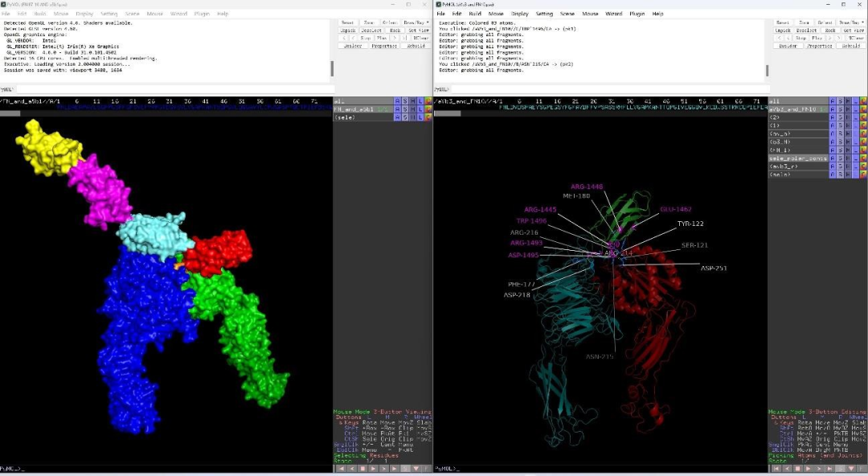Click the sequence viewer scrollbar in FN_and_a5b1 window
868x476 pixels.
coord(10,113)
